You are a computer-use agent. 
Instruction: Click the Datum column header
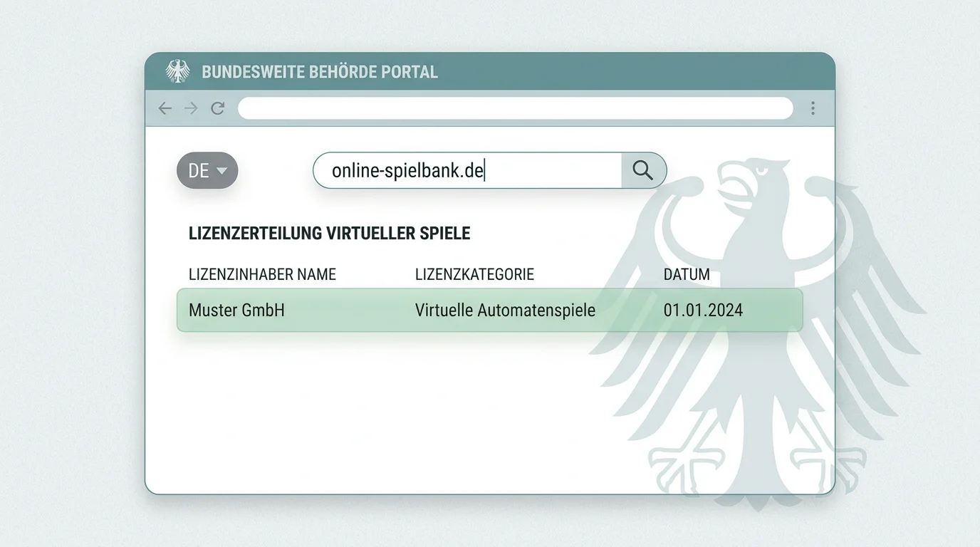pos(687,274)
